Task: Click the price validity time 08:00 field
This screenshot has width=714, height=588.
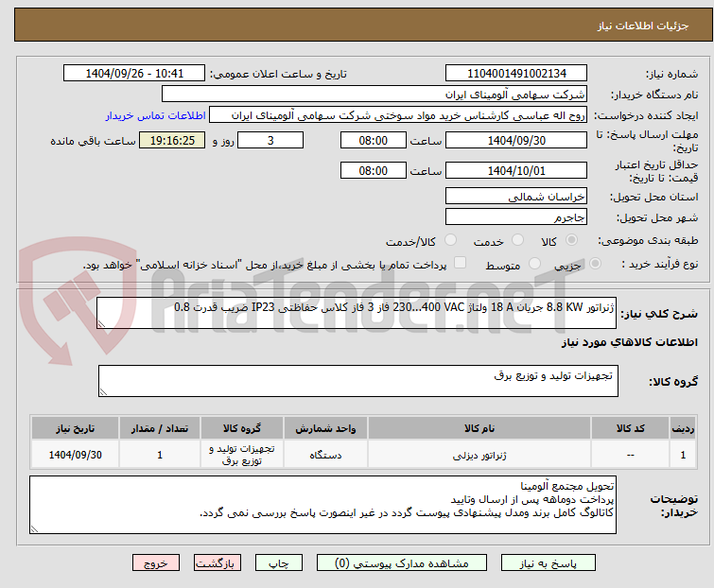Action: pos(373,171)
